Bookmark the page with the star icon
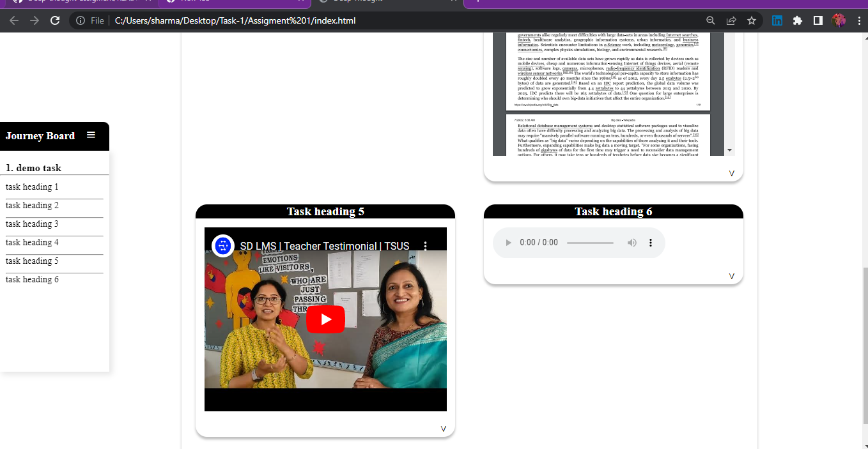Viewport: 868px width, 449px height. pyautogui.click(x=752, y=20)
